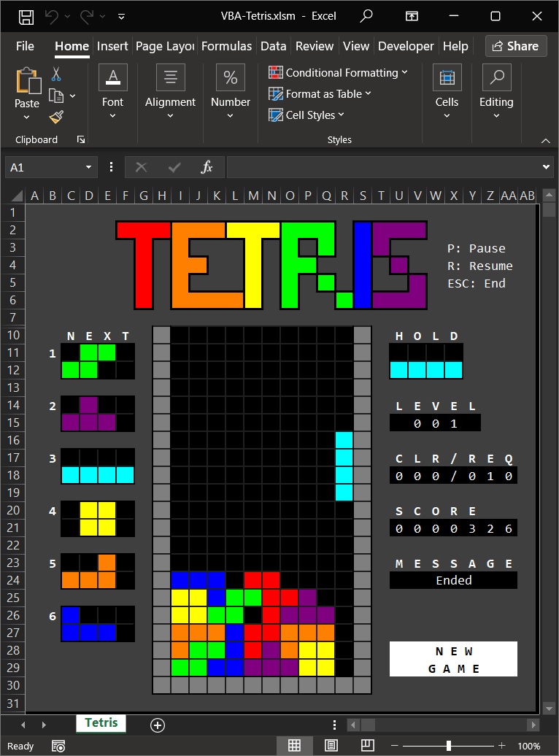Image resolution: width=559 pixels, height=756 pixels.
Task: Click the macro recording status bar icon
Action: coord(58,747)
